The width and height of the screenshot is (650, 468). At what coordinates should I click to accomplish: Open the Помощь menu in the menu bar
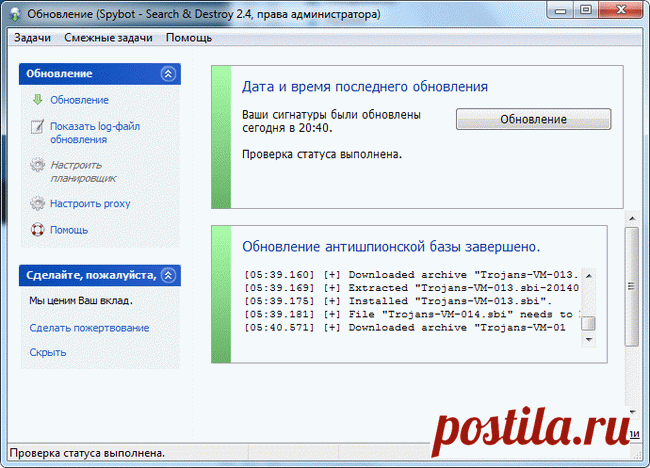(x=189, y=38)
